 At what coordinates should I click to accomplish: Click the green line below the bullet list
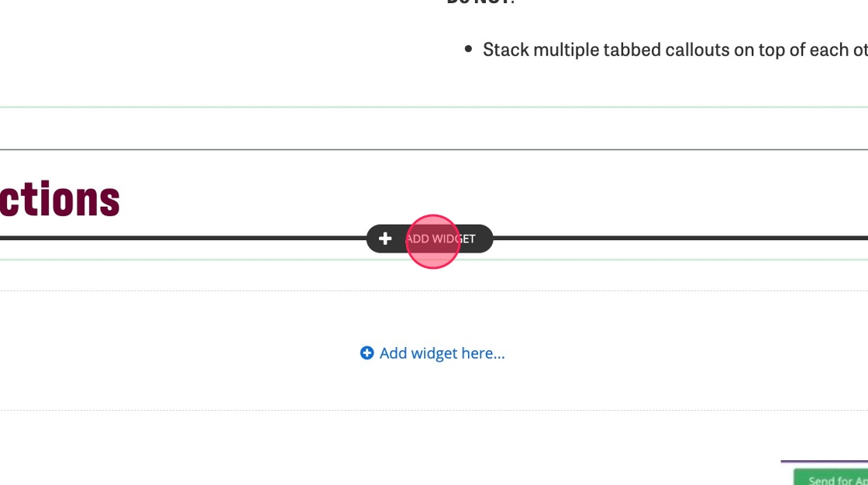(434, 107)
